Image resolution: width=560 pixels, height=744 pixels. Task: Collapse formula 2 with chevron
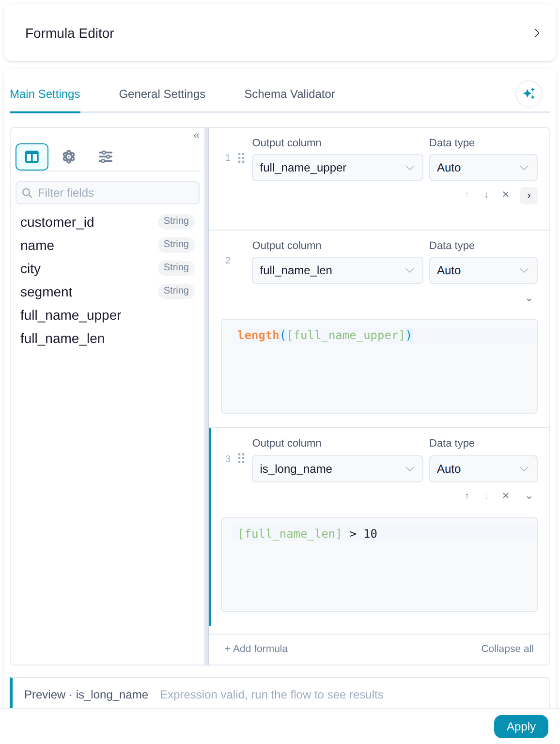pyautogui.click(x=529, y=300)
